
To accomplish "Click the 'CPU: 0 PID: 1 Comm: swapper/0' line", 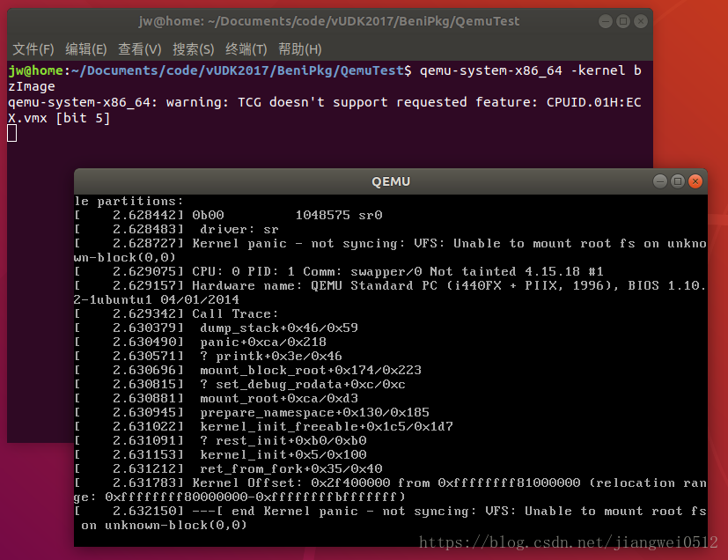I will 339,272.
